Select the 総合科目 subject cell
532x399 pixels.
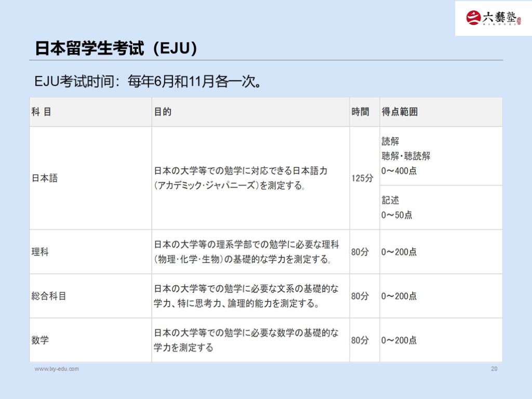49,296
